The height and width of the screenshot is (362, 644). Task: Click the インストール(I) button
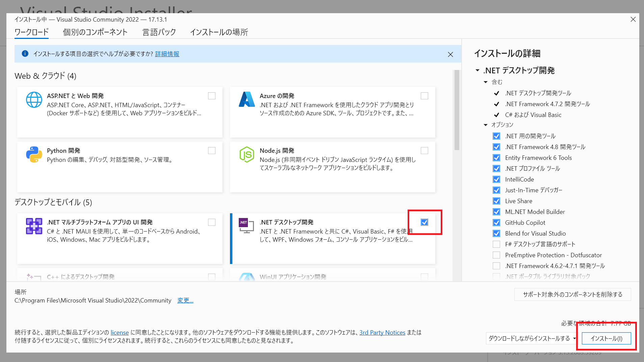607,338
